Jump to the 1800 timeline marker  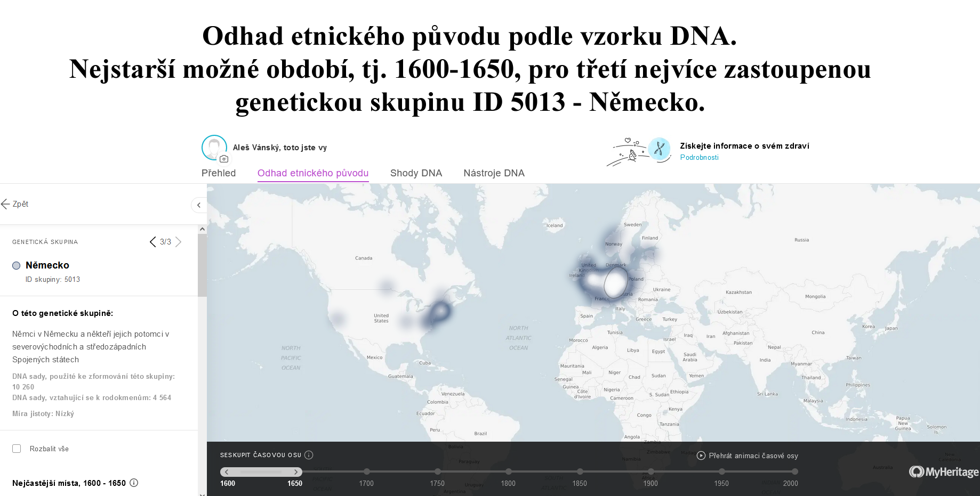click(509, 472)
